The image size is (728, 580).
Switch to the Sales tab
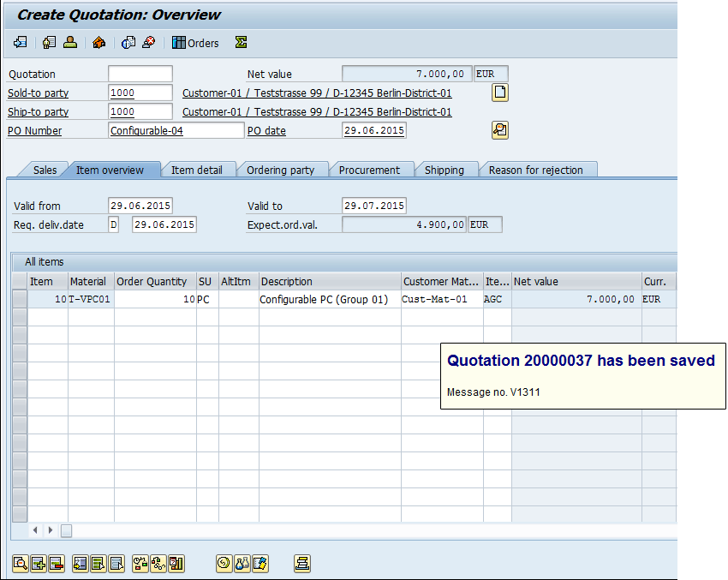45,170
